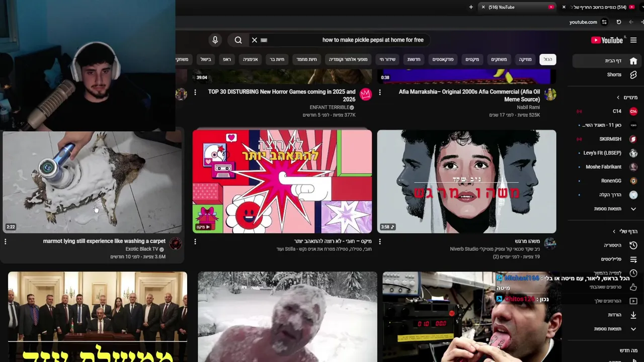Play the משהו מרגש faces thumbnail

[x=467, y=182]
